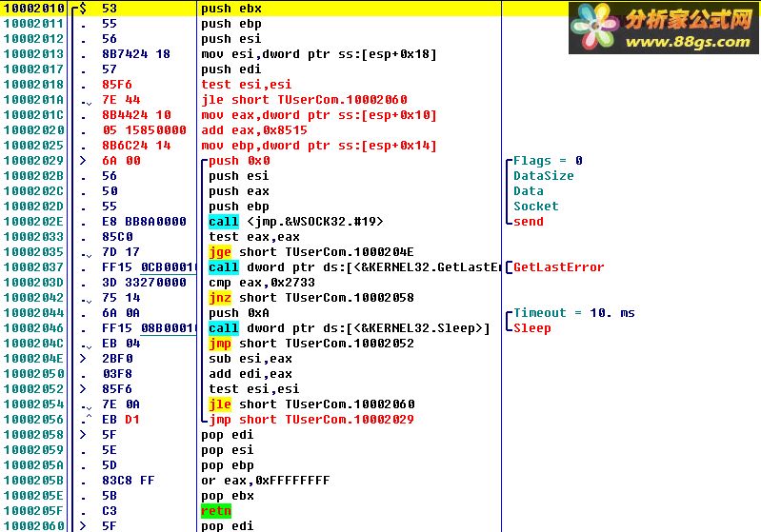Select 'mov ebp,dword ptr ss:[esp+0x14]' line
This screenshot has width=761, height=532.
click(x=319, y=146)
